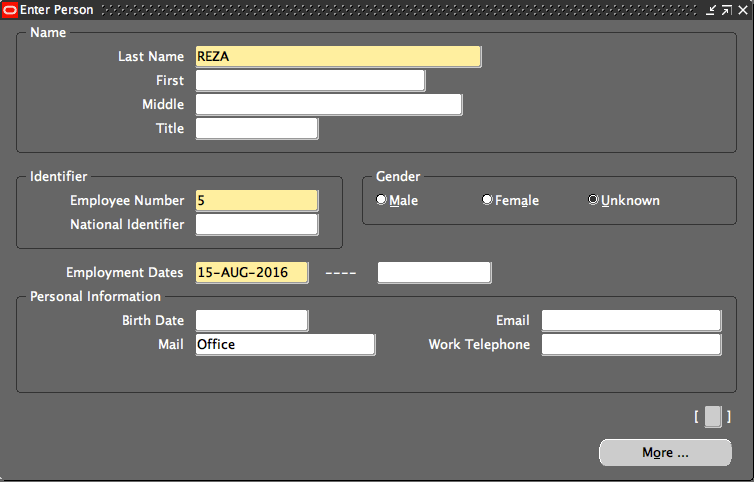Focus the Work Telephone field
Image resolution: width=754 pixels, height=482 pixels.
click(631, 345)
